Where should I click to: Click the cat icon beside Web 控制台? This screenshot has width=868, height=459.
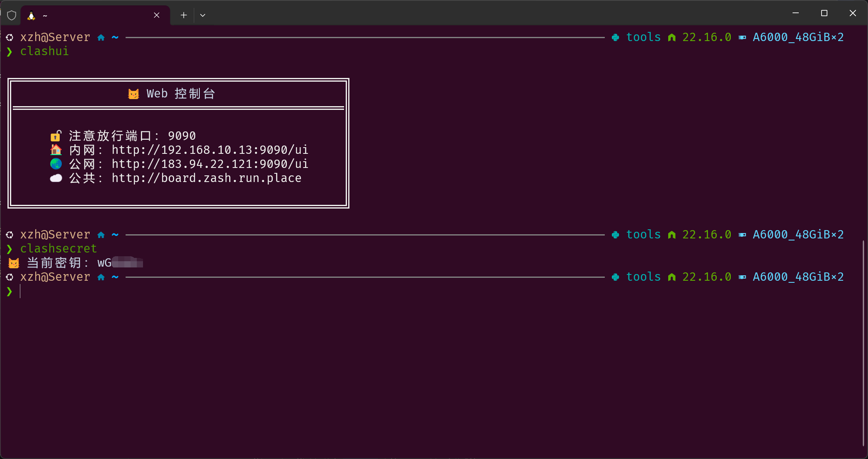click(x=133, y=94)
